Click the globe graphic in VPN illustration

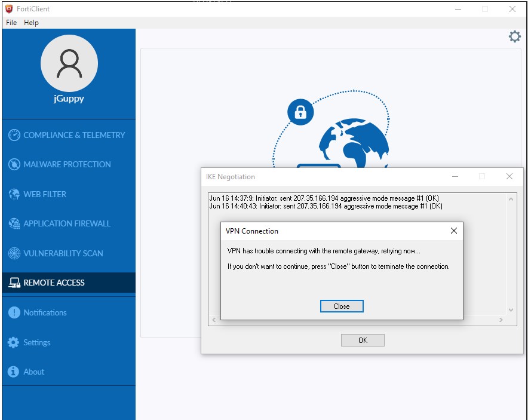click(x=354, y=143)
